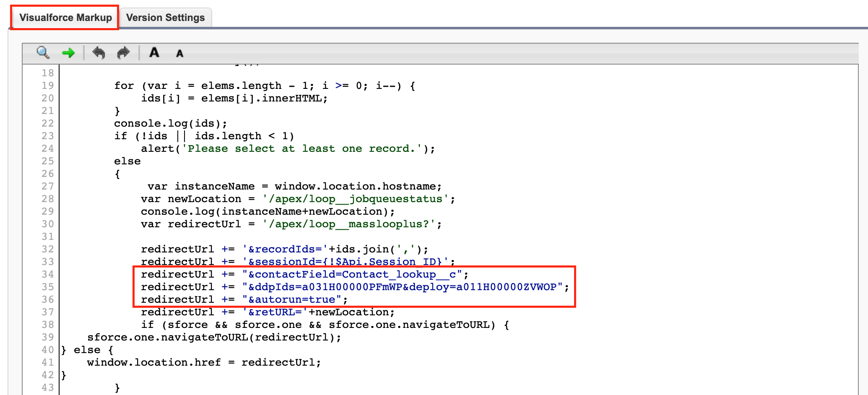Click 'ids[i] = elems[i].innerHTML;' line
Image resolution: width=868 pixels, height=395 pixels.
[234, 98]
